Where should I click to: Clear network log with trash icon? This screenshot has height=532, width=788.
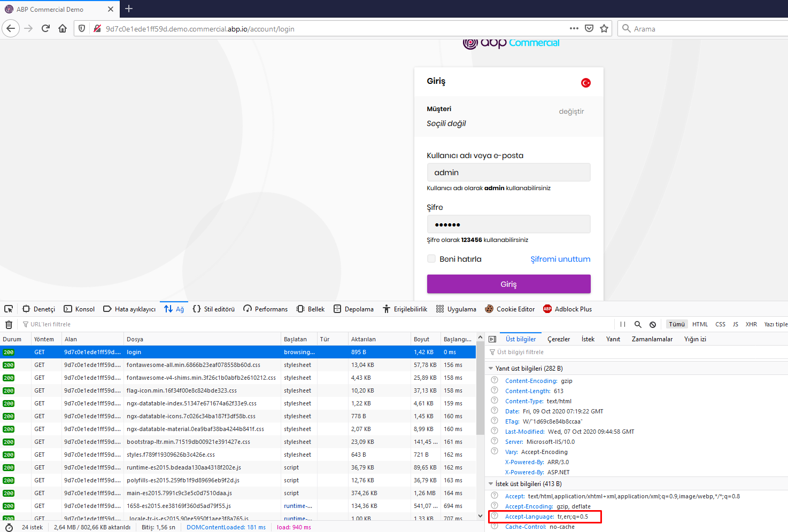tap(9, 324)
